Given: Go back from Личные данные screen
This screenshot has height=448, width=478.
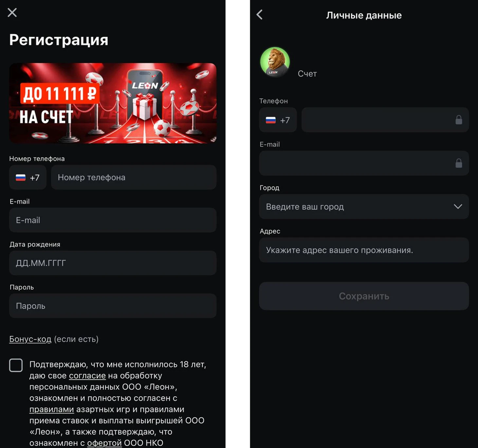Looking at the screenshot, I should (260, 14).
